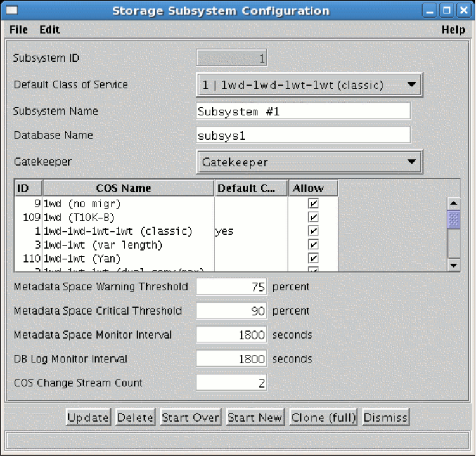Dismiss the configuration window
The height and width of the screenshot is (456, 476).
coord(385,417)
